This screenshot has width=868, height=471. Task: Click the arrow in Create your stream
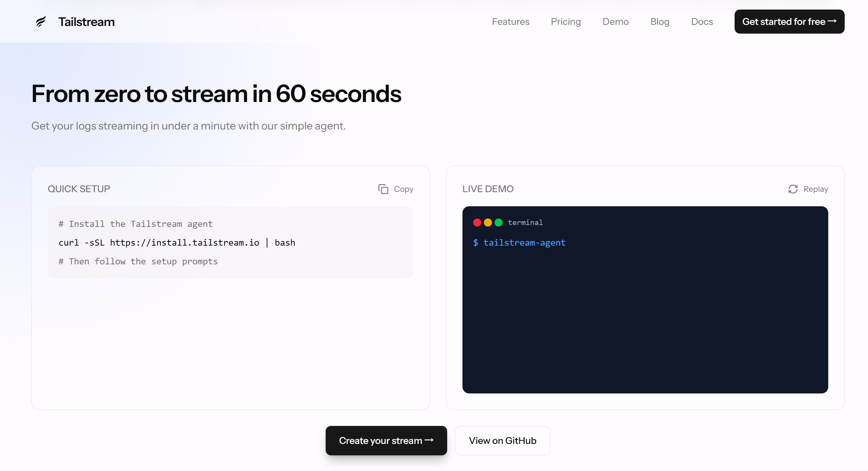429,440
